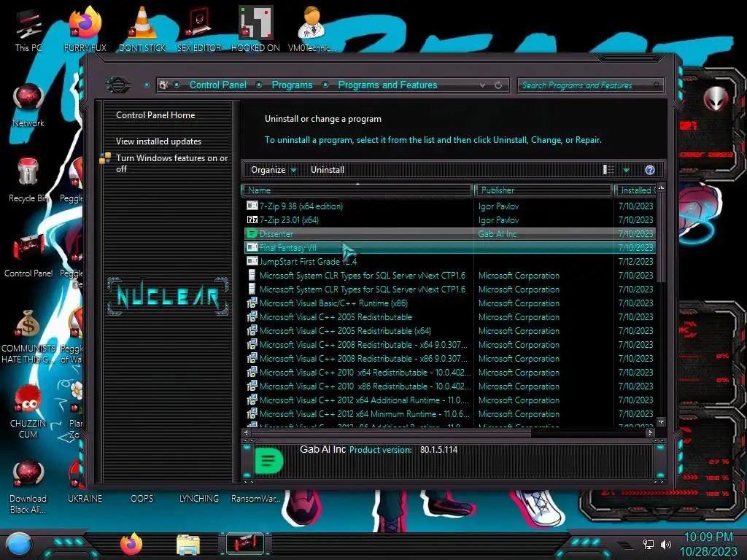Image resolution: width=747 pixels, height=560 pixels.
Task: Select the Final Fantasy VII row
Action: click(x=450, y=248)
